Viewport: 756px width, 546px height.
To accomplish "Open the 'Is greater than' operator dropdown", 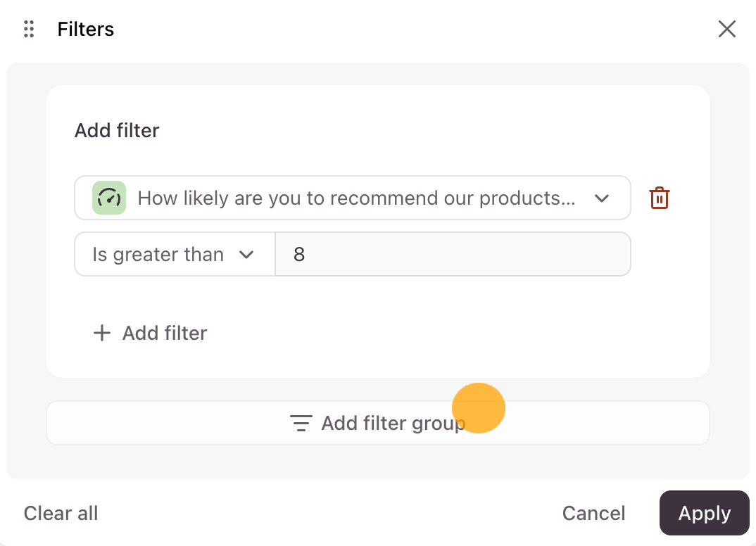I will tap(174, 254).
